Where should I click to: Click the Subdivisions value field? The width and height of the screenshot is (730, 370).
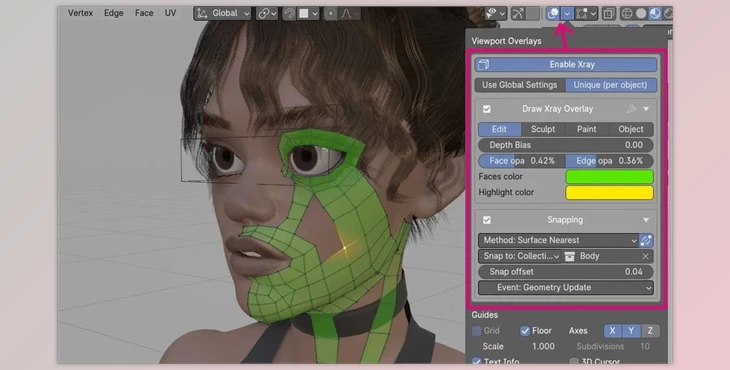click(613, 347)
